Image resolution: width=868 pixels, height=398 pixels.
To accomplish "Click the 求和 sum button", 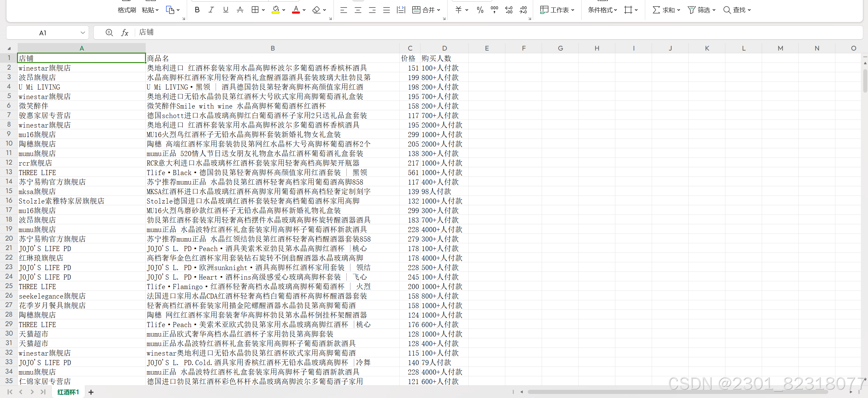I will pos(664,10).
